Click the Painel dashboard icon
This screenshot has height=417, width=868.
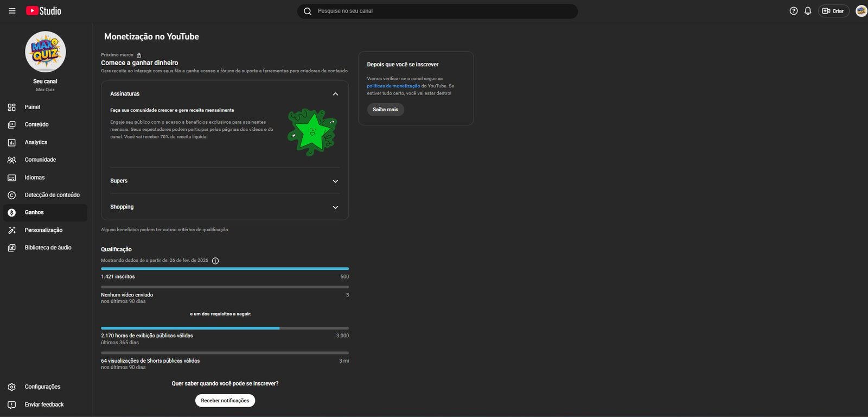(12, 107)
